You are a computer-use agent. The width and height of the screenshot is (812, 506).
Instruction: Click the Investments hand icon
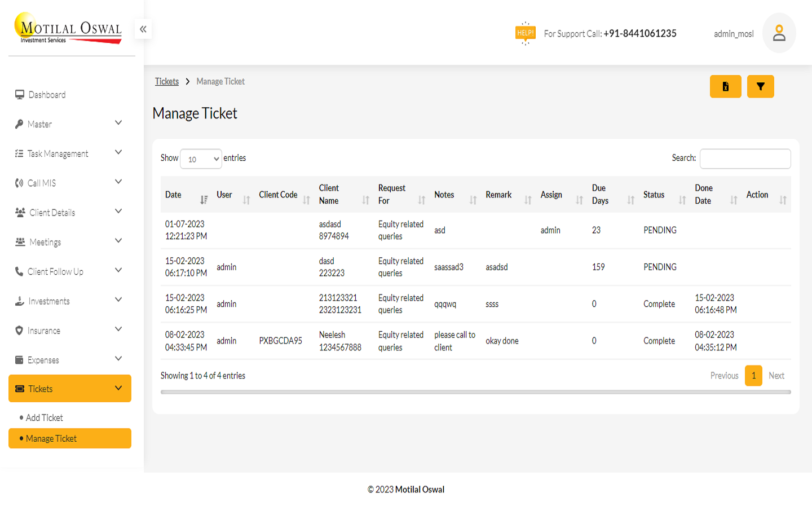20,301
